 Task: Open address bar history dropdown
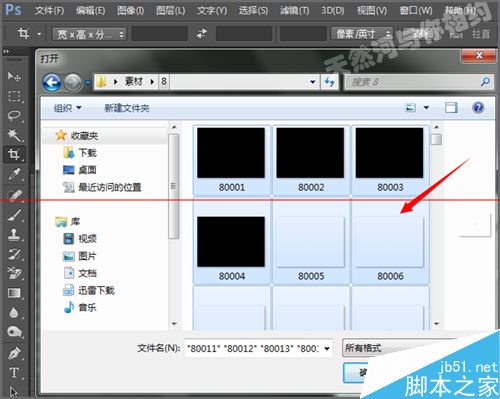coord(313,82)
